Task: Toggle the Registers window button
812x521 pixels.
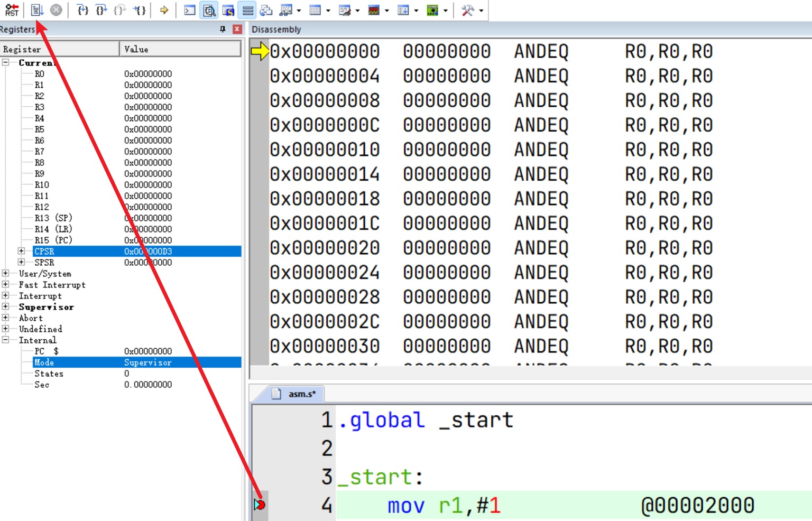Action: [247, 10]
